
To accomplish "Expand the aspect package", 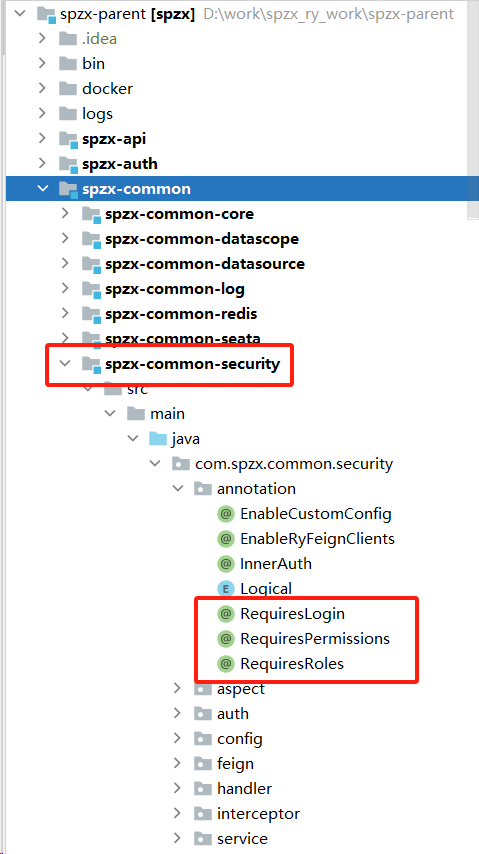I will point(177,688).
